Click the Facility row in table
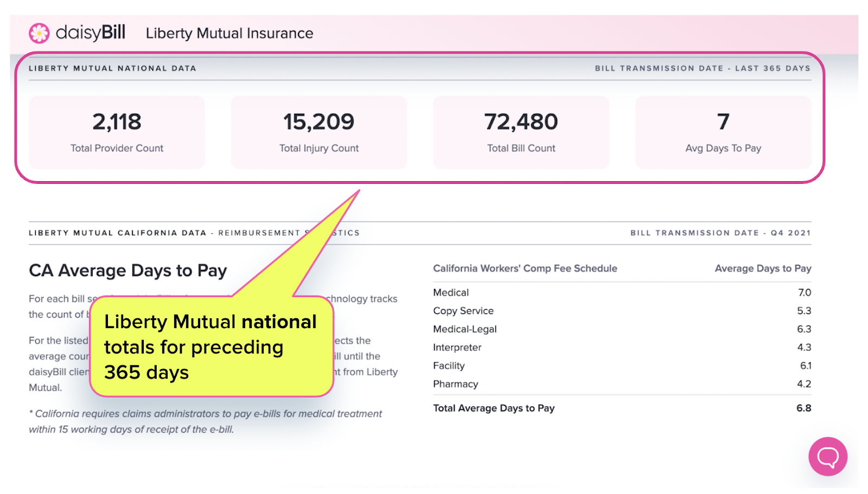Screen dimensions: 868x494 point(622,365)
